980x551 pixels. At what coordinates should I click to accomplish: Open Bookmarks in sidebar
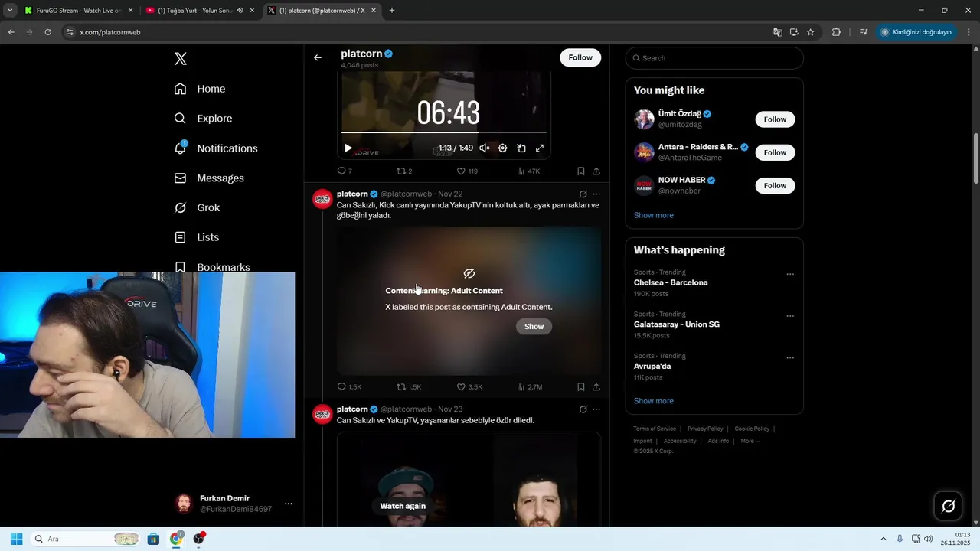point(212,266)
